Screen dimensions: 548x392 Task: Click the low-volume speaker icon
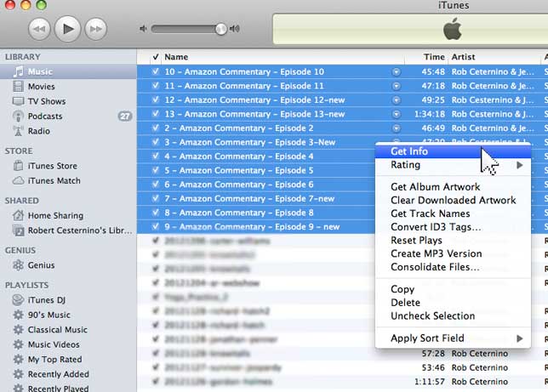143,29
